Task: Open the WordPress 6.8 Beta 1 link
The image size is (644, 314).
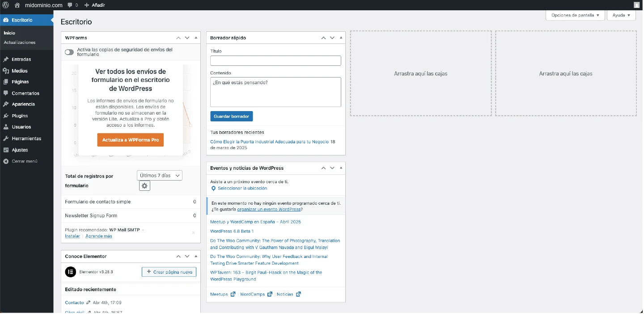Action: pos(232,231)
